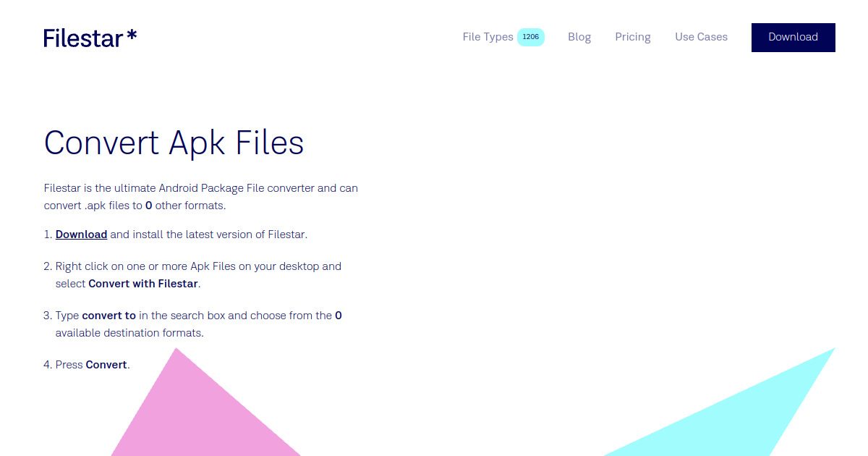Follow the Download link in step 1
Viewport: 868px width, 456px height.
point(82,235)
